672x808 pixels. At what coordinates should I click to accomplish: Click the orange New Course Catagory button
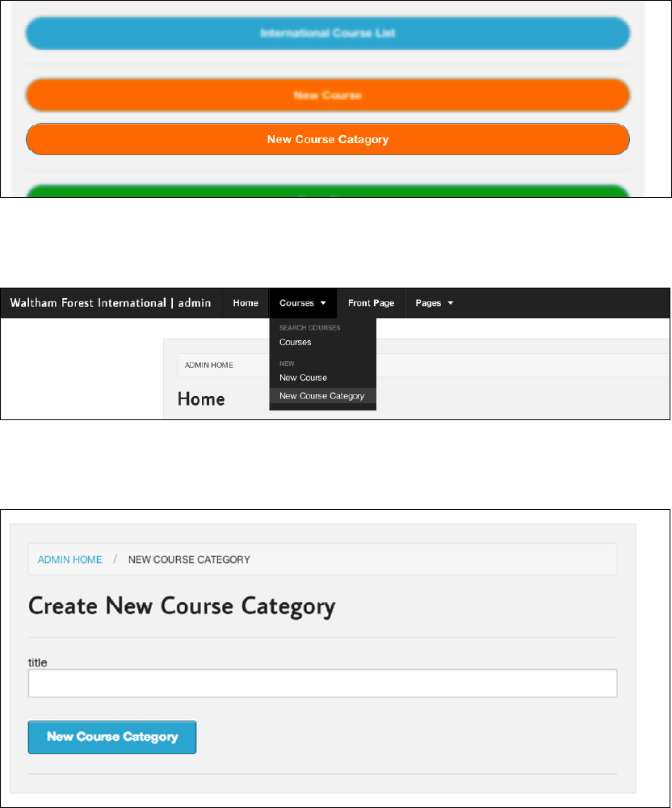327,139
